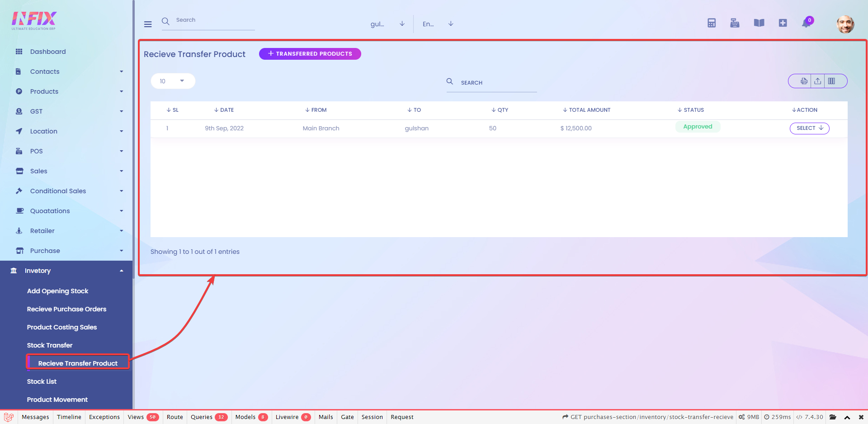Collapse the Invetory sidebar menu
The width and height of the screenshot is (868, 424).
[66, 271]
